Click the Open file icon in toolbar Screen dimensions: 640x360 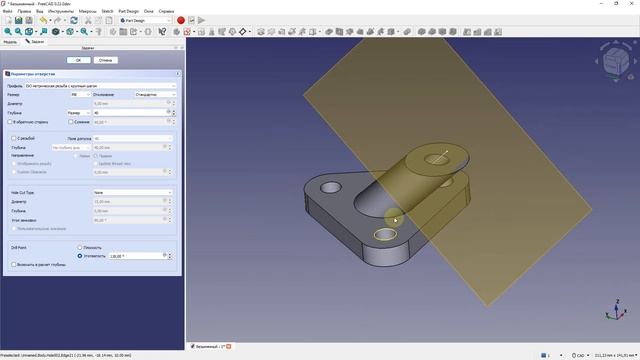coord(18,20)
